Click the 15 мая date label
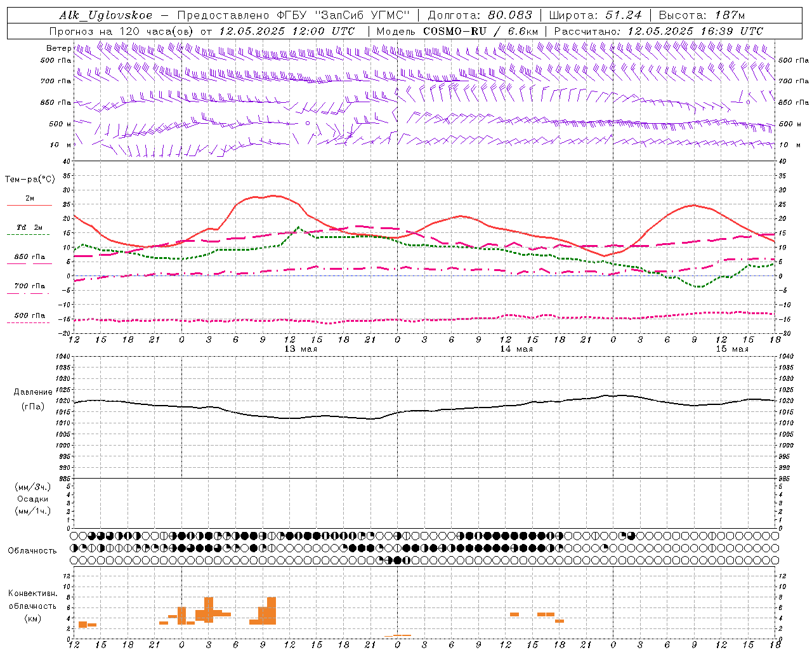Image resolution: width=812 pixels, height=650 pixels. [x=731, y=349]
